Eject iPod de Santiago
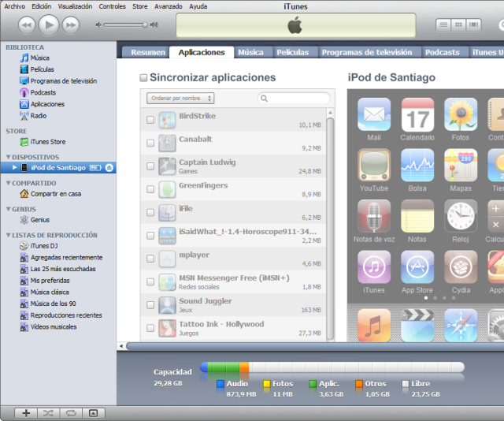 click(x=109, y=168)
